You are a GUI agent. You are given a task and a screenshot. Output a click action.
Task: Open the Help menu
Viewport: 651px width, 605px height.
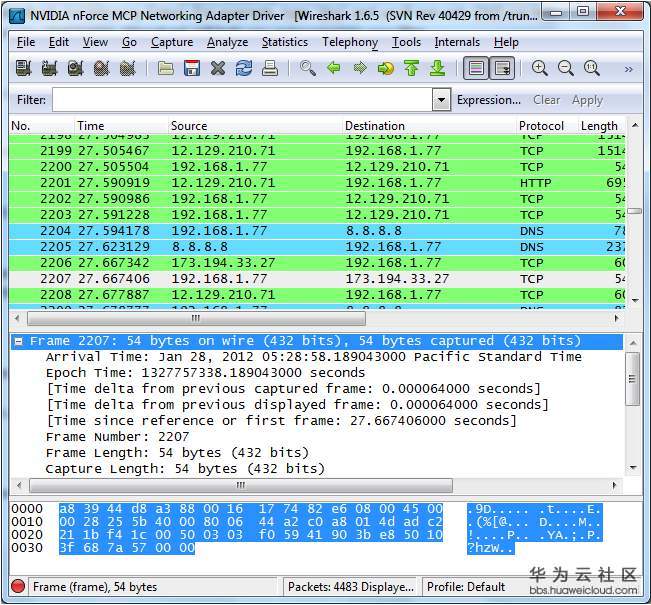pyautogui.click(x=506, y=42)
